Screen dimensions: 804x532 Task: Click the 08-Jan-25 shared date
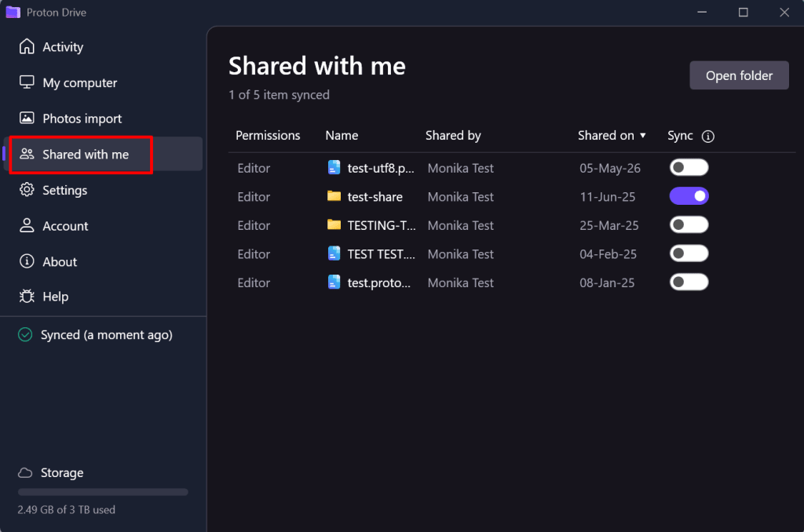[x=607, y=283]
